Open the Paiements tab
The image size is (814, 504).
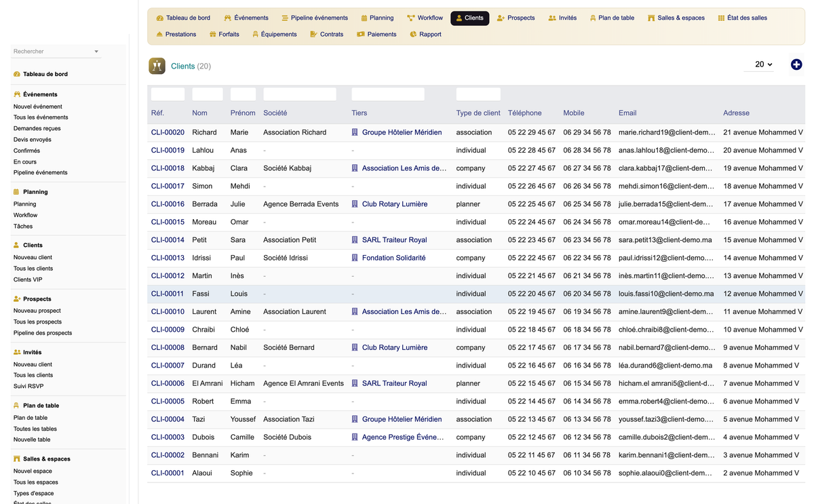point(376,34)
